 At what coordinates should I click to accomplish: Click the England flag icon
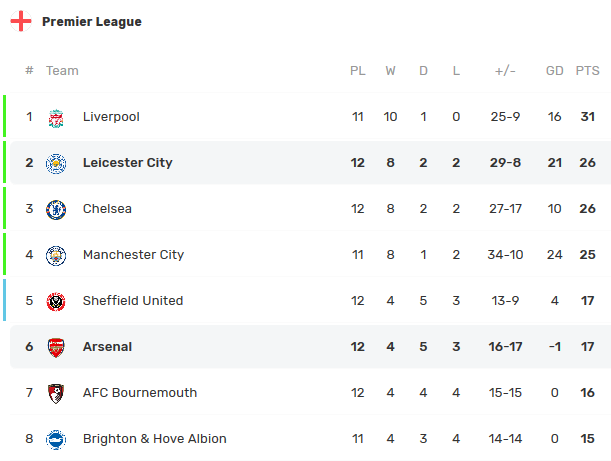click(21, 22)
